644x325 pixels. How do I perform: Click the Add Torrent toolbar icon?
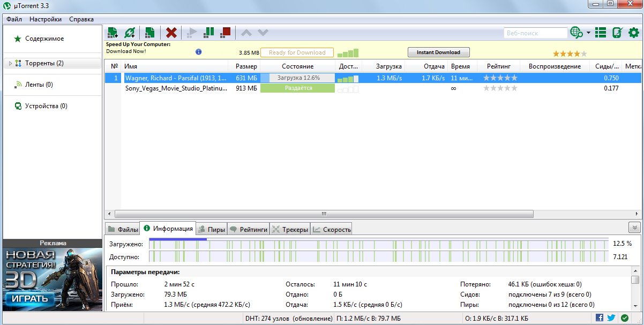click(113, 33)
